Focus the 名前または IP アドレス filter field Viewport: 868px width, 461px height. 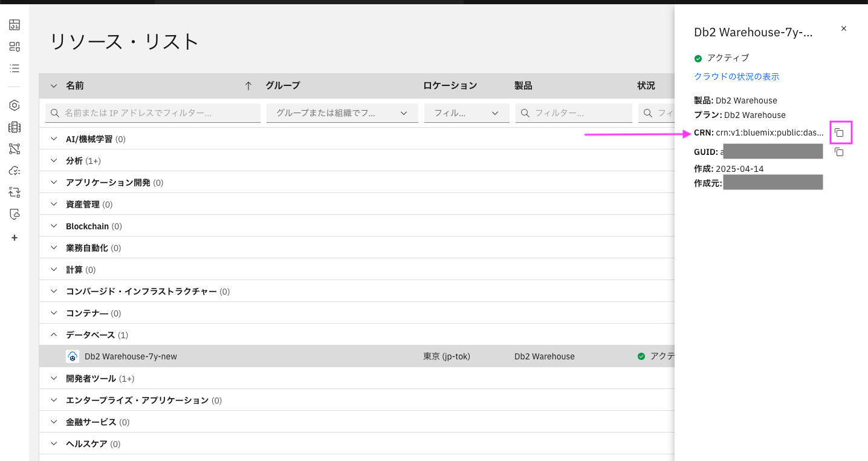(153, 113)
